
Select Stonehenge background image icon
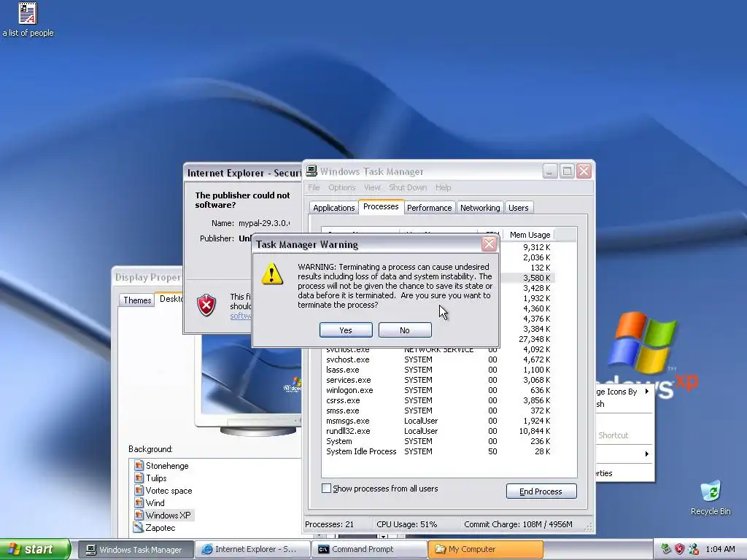point(139,465)
